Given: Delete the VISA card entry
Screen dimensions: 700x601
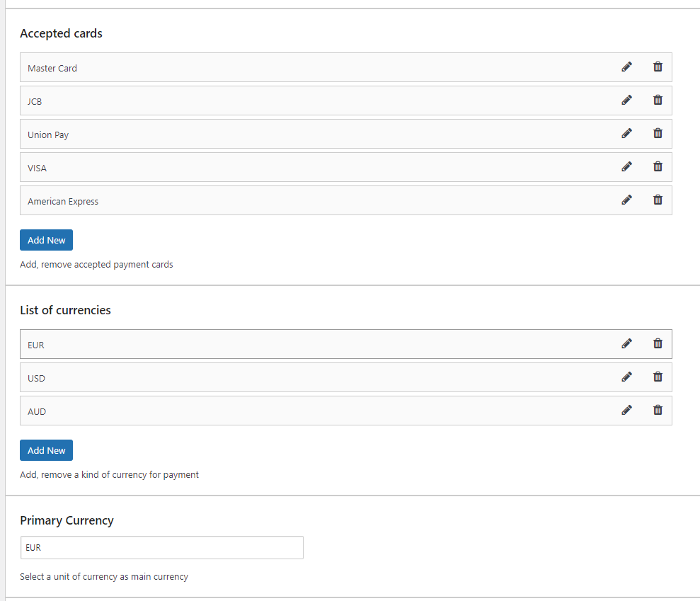Looking at the screenshot, I should tap(658, 166).
